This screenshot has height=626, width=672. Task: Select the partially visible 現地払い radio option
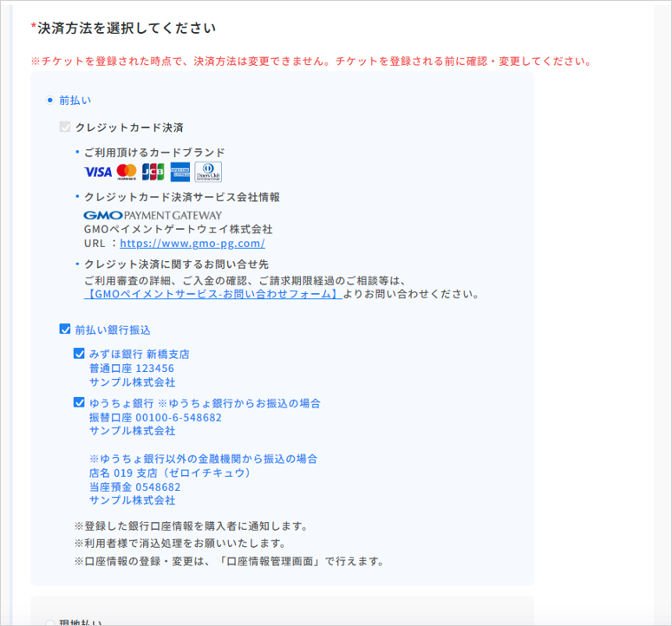coord(50,623)
